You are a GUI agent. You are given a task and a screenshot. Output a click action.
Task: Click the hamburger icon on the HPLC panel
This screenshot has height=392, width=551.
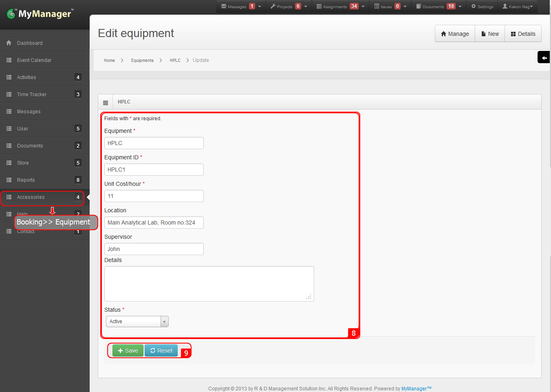click(105, 102)
